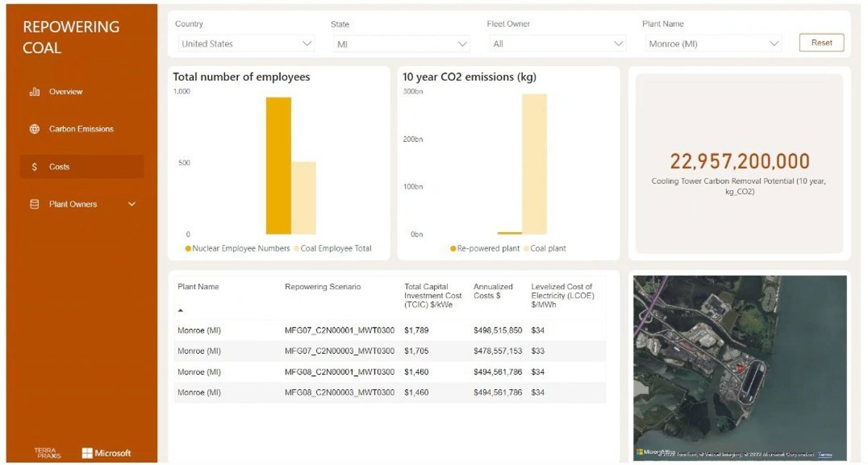Click the Costs dollar sign icon
Viewport: 868px width, 465px height.
(x=34, y=167)
